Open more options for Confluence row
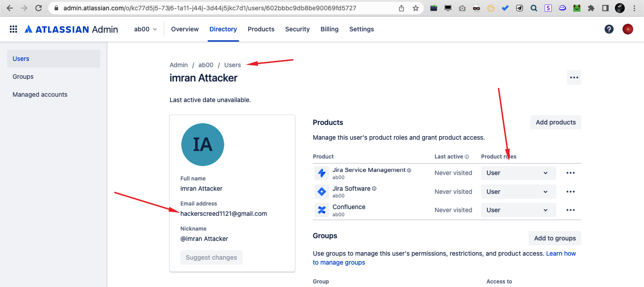 coord(571,210)
